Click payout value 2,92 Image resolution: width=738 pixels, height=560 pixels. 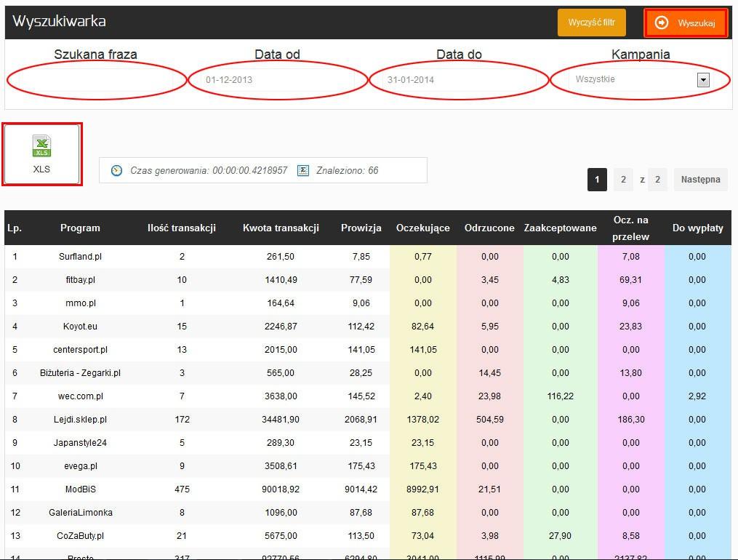tap(697, 396)
